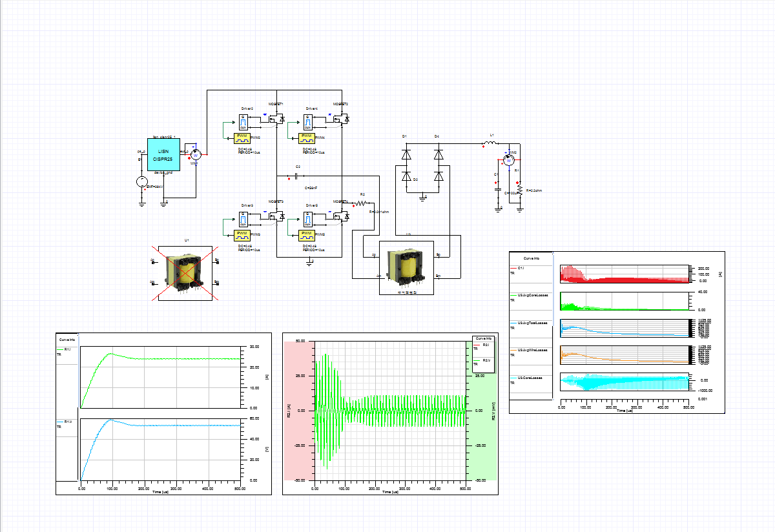775x532 pixels.
Task: Click the R1.I green current plot
Action: click(x=160, y=377)
